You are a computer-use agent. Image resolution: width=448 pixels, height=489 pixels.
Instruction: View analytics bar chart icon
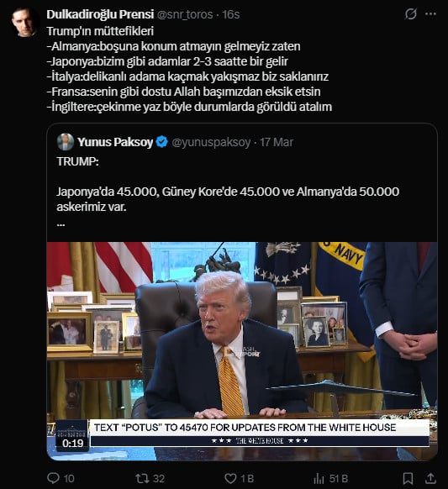coord(319,478)
